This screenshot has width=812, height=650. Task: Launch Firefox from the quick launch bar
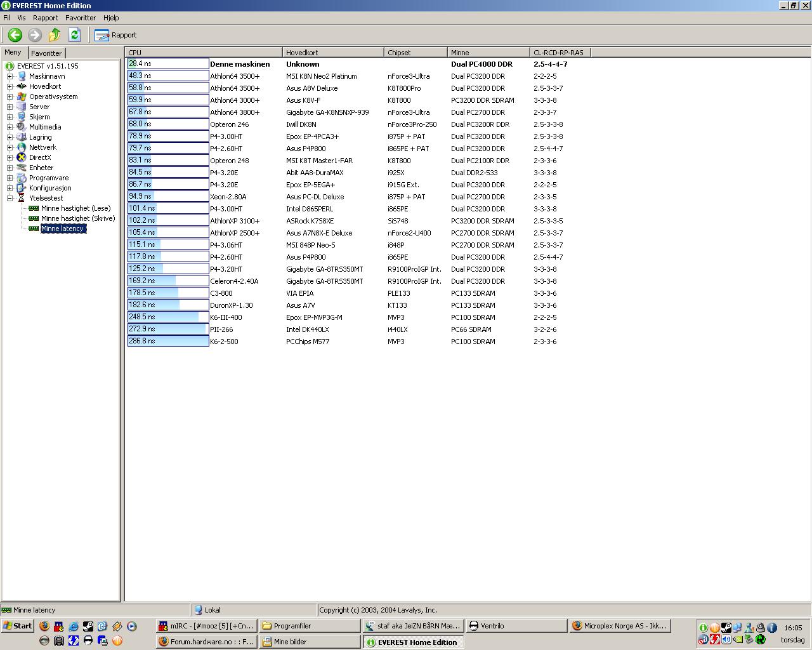[x=44, y=626]
